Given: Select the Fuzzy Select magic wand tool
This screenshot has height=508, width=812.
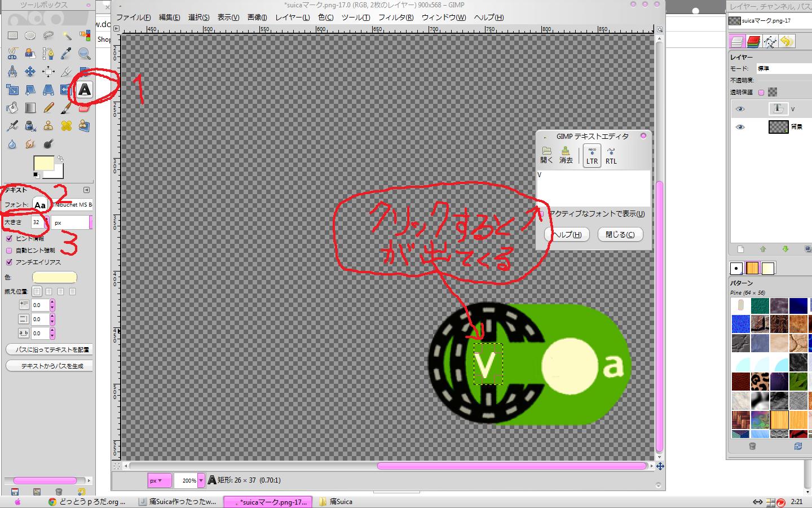Looking at the screenshot, I should coord(67,36).
